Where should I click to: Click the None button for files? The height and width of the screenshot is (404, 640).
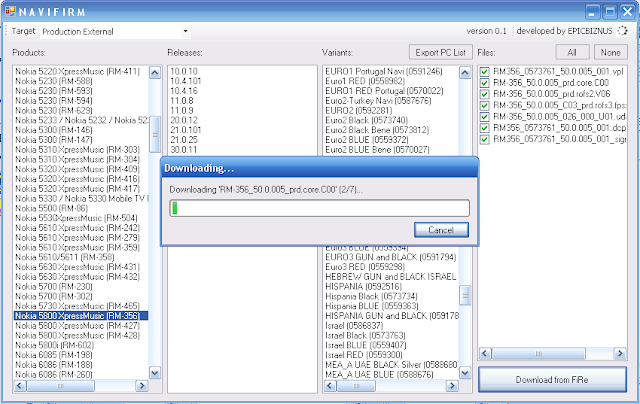point(610,52)
